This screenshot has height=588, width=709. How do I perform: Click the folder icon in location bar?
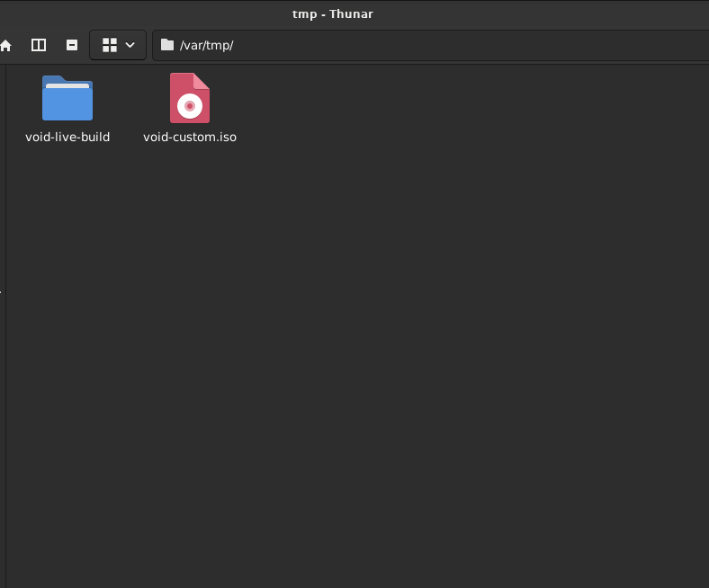[166, 45]
